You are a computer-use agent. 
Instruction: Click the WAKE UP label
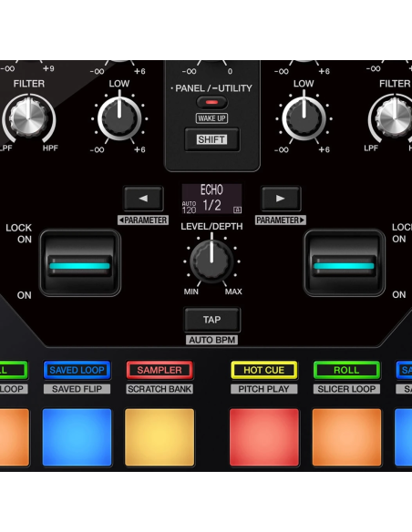[x=211, y=118]
